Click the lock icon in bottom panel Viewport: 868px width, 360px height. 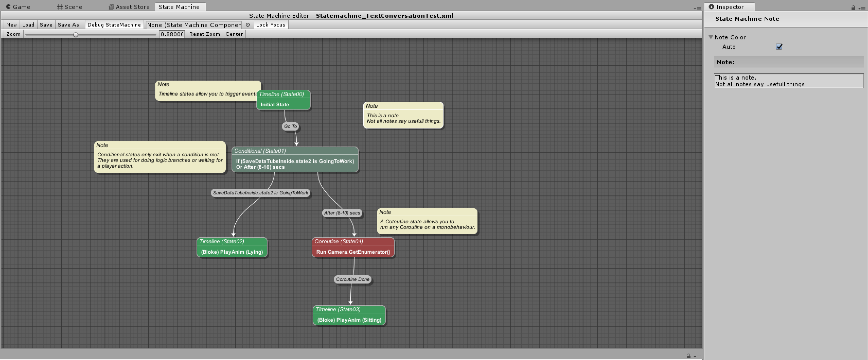coord(688,356)
